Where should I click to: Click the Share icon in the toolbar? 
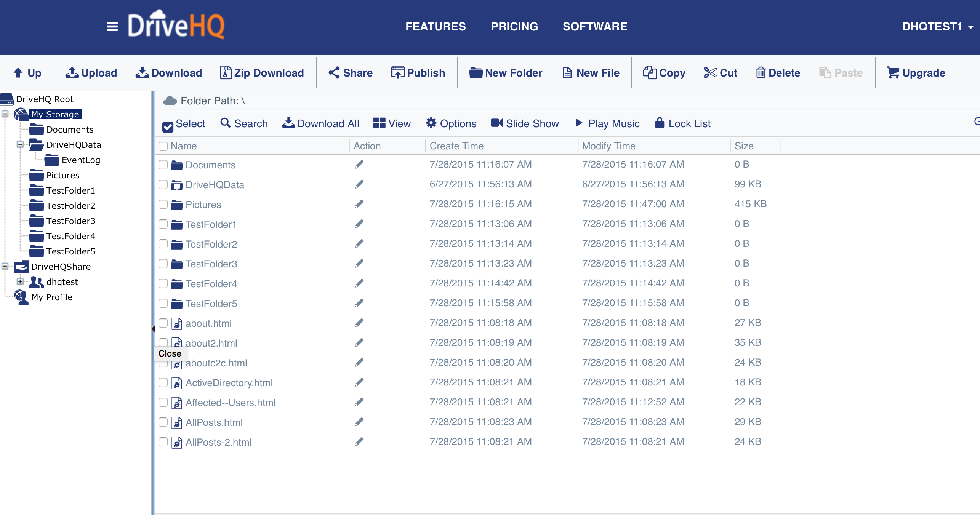334,72
